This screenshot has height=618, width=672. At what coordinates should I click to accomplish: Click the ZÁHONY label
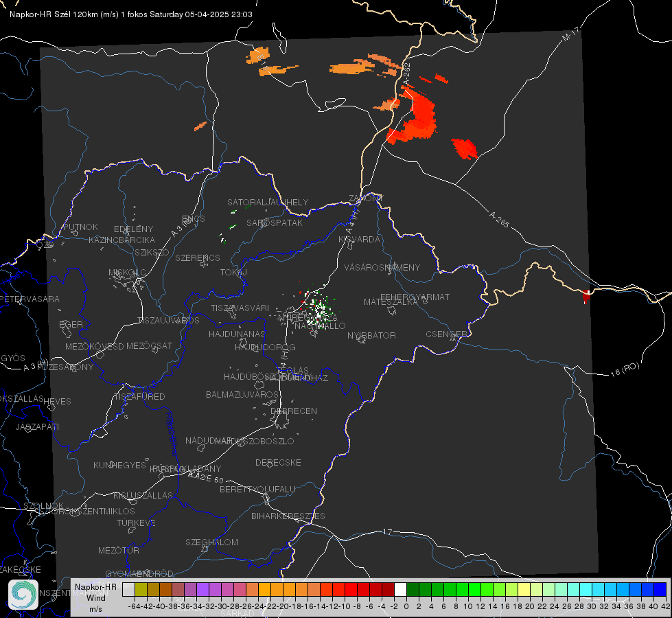(x=366, y=198)
